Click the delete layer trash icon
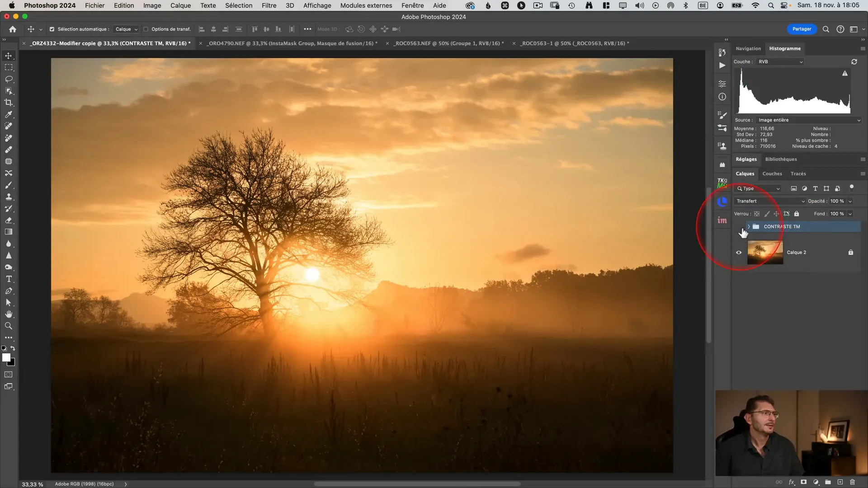The image size is (868, 488). tap(853, 482)
